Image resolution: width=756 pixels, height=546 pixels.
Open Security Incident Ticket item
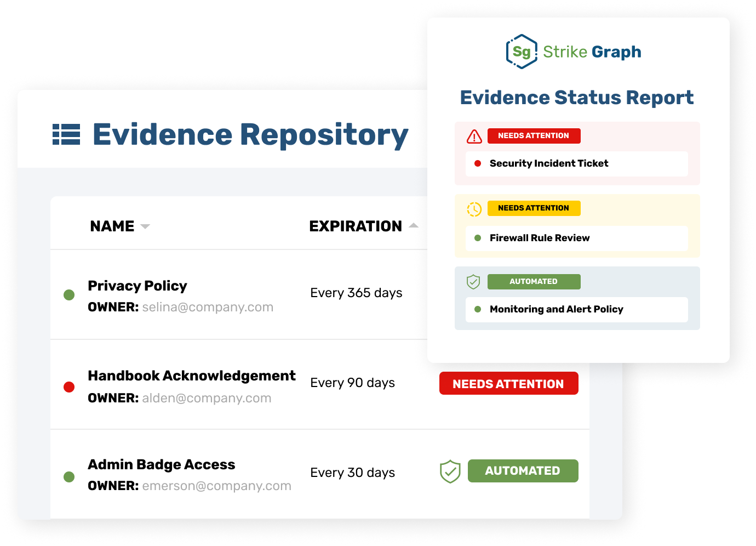point(577,163)
